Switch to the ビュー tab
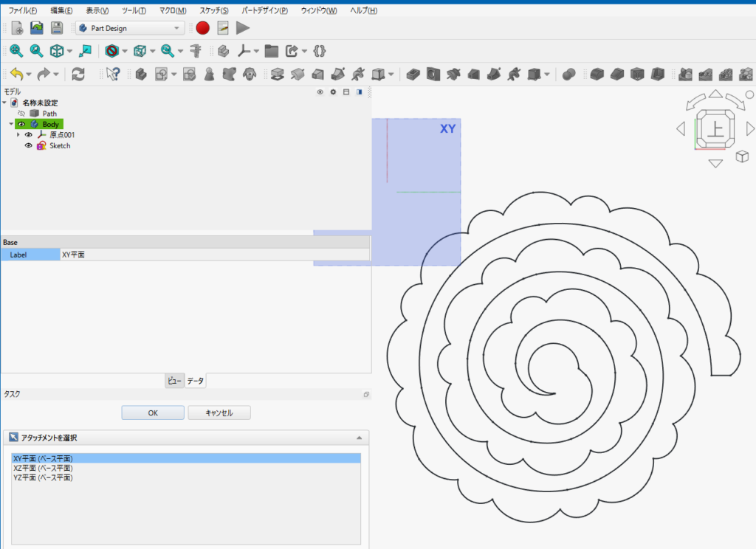 coord(174,381)
